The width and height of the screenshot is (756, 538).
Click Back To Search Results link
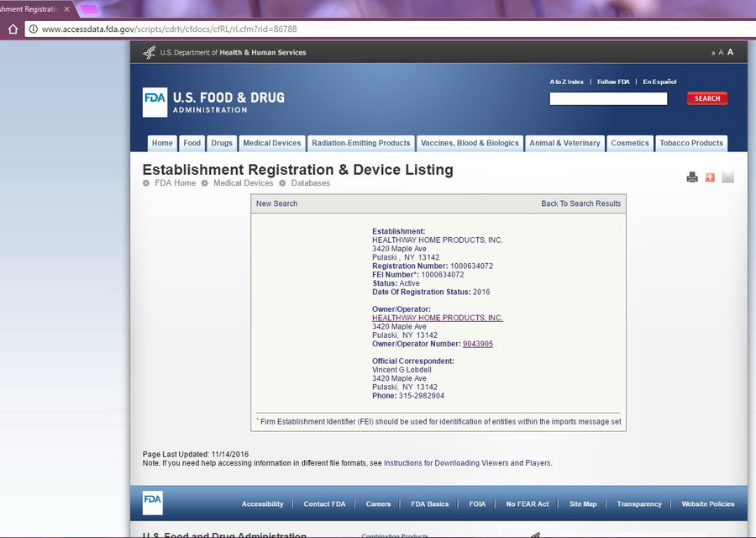[x=581, y=203]
